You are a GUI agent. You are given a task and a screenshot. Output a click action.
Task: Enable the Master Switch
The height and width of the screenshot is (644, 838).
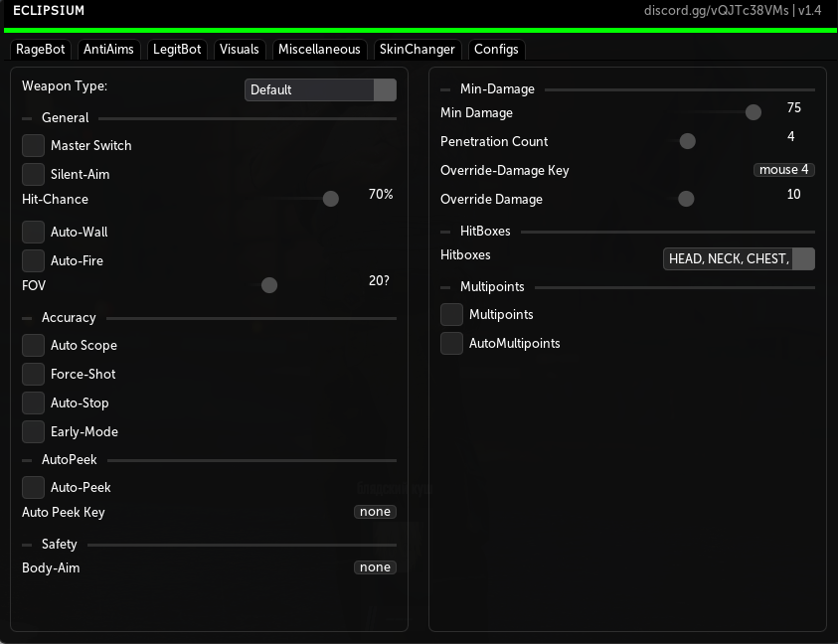[33, 145]
